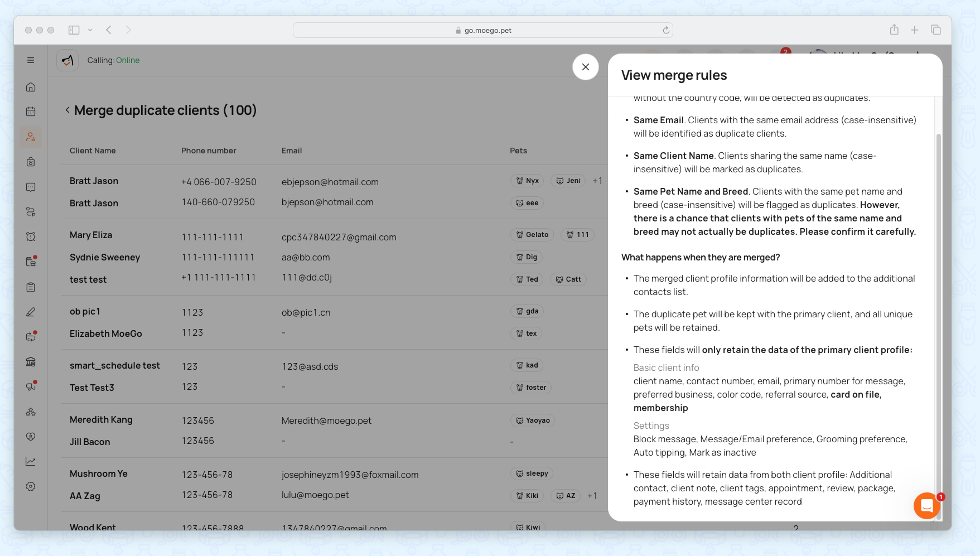The height and width of the screenshot is (556, 980).
Task: Click the MoeGo calling logo icon
Action: [67, 60]
